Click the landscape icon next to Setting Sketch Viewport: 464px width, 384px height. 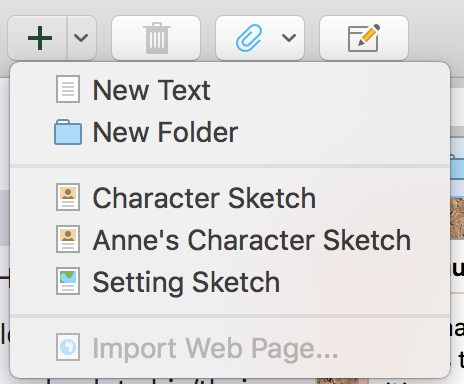pyautogui.click(x=68, y=281)
